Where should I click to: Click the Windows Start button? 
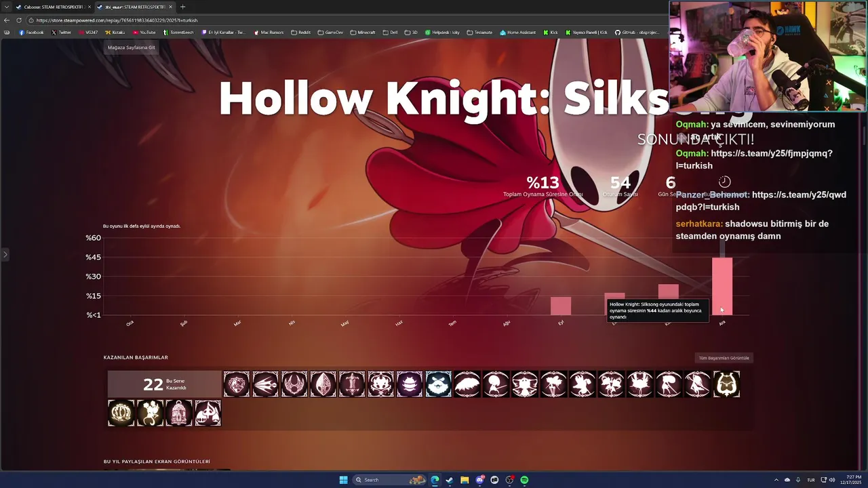pos(344,480)
